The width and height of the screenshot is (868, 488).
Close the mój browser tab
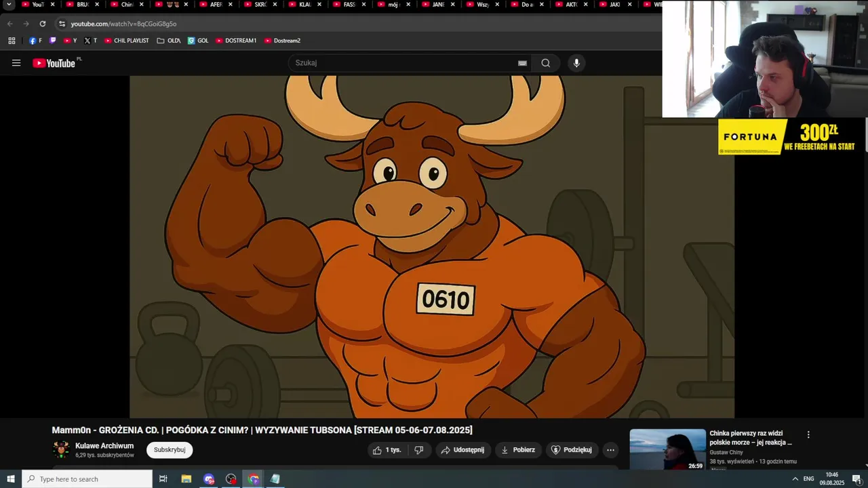tap(408, 5)
